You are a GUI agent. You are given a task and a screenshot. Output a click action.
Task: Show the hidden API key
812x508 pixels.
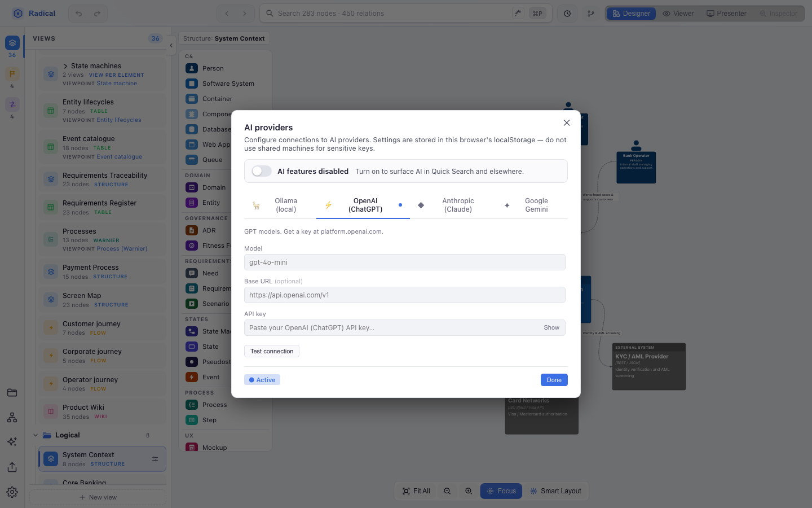coord(551,328)
